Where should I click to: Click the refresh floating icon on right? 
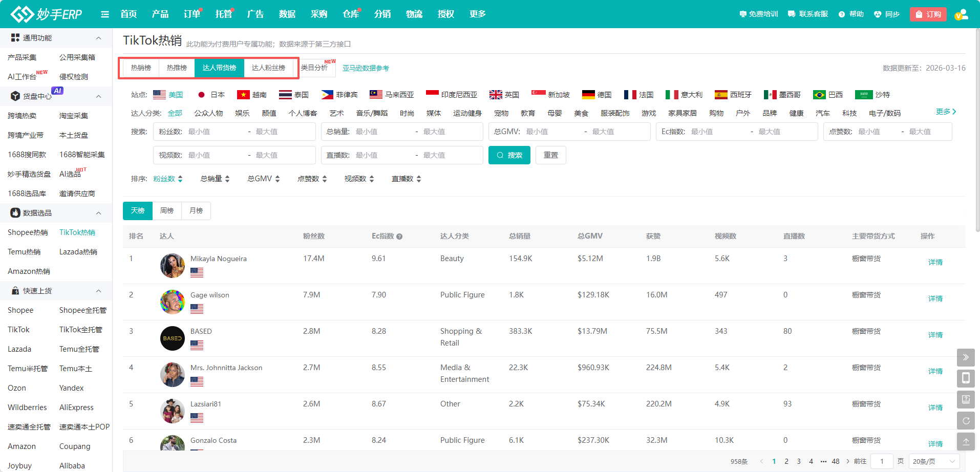pyautogui.click(x=966, y=421)
